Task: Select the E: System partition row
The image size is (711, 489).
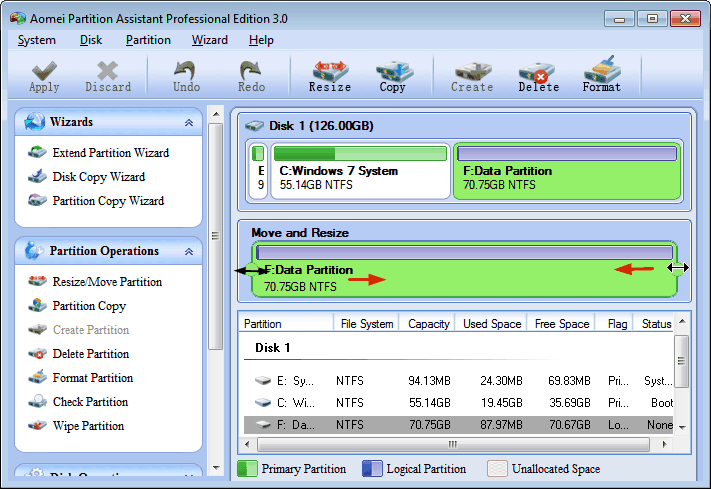Action: coord(458,381)
